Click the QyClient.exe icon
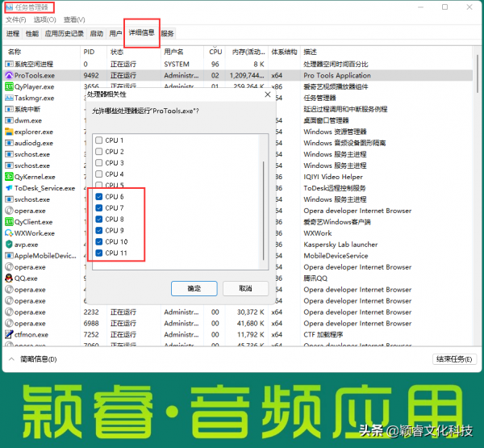 tap(9, 222)
